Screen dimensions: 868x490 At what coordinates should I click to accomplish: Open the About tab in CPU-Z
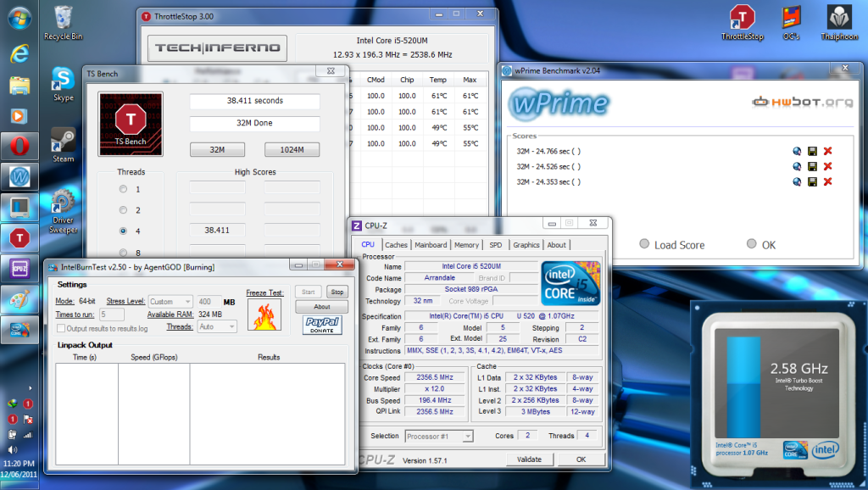[557, 245]
